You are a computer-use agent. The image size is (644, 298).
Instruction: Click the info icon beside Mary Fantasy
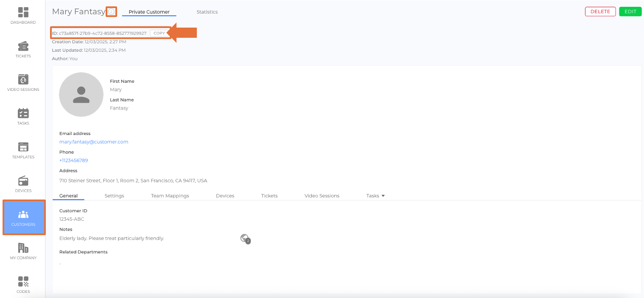pyautogui.click(x=111, y=12)
